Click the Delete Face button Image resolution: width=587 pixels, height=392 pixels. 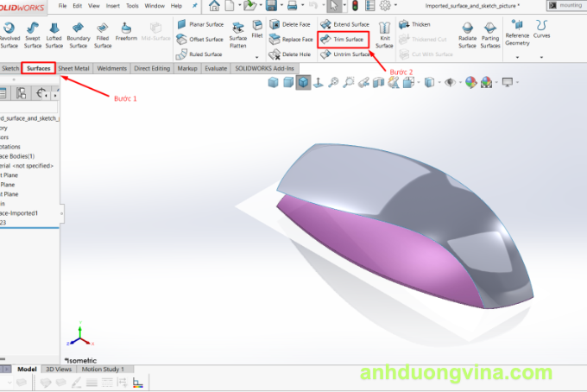pos(292,24)
